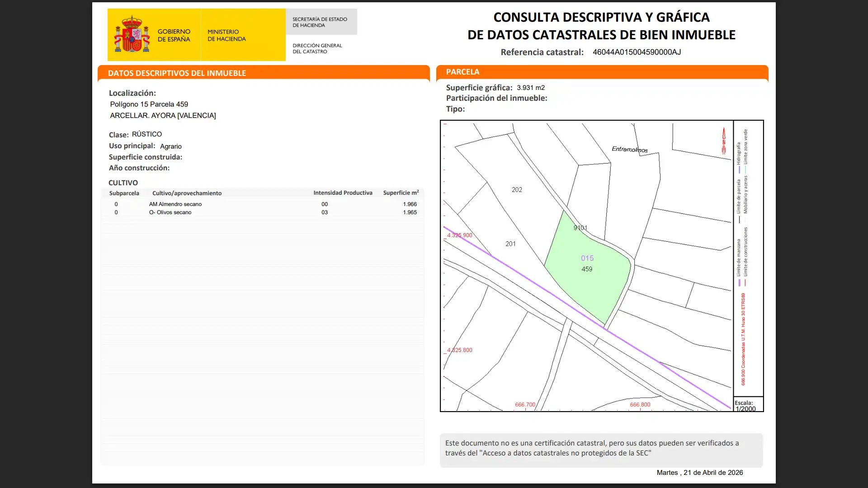This screenshot has width=868, height=488.
Task: Click the 'Cultivo/aprovechamiento' column header
Action: point(187,193)
